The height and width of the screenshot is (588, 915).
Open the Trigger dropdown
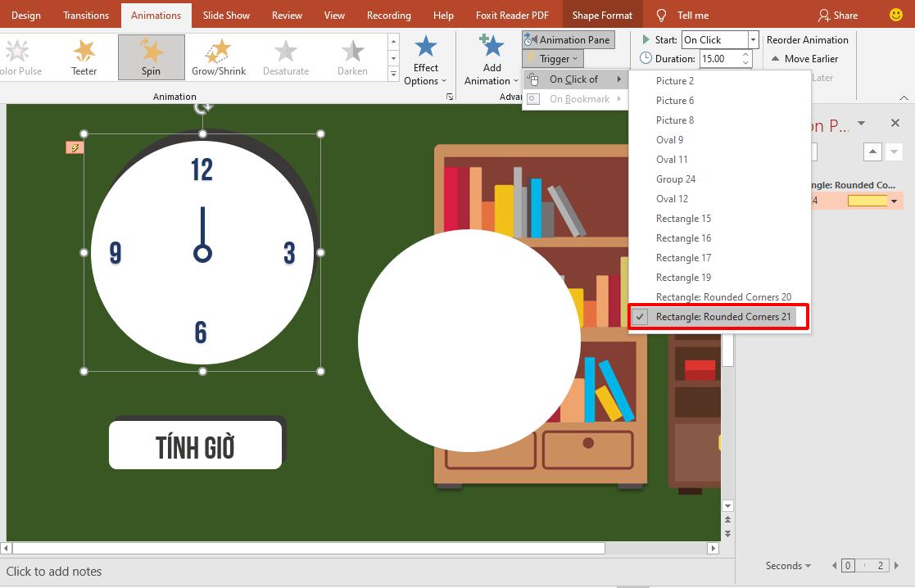pos(554,59)
